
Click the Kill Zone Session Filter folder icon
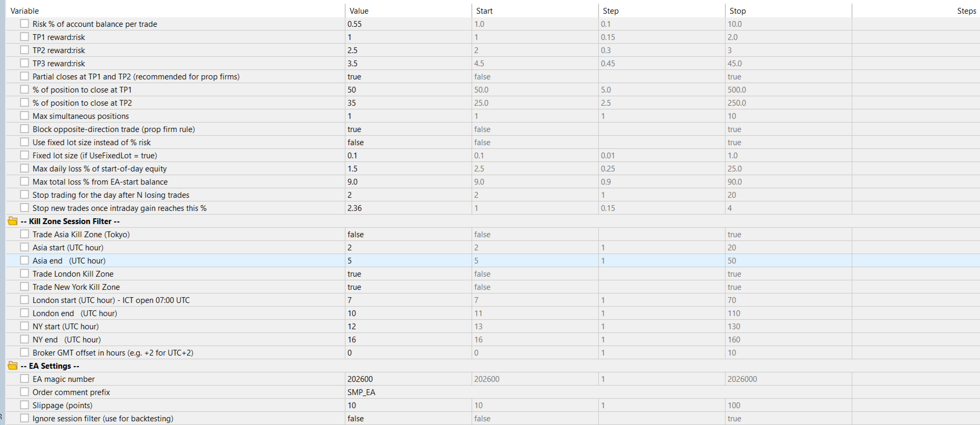tap(13, 221)
